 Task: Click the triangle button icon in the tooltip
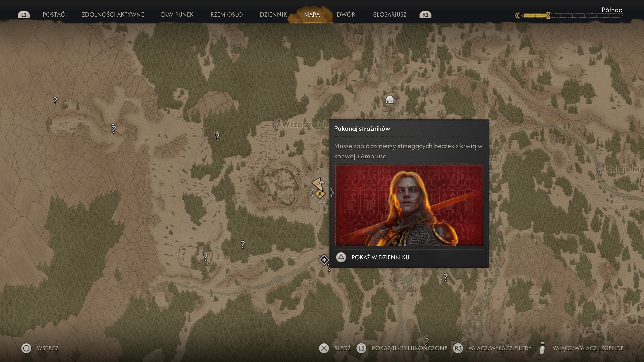click(x=341, y=257)
